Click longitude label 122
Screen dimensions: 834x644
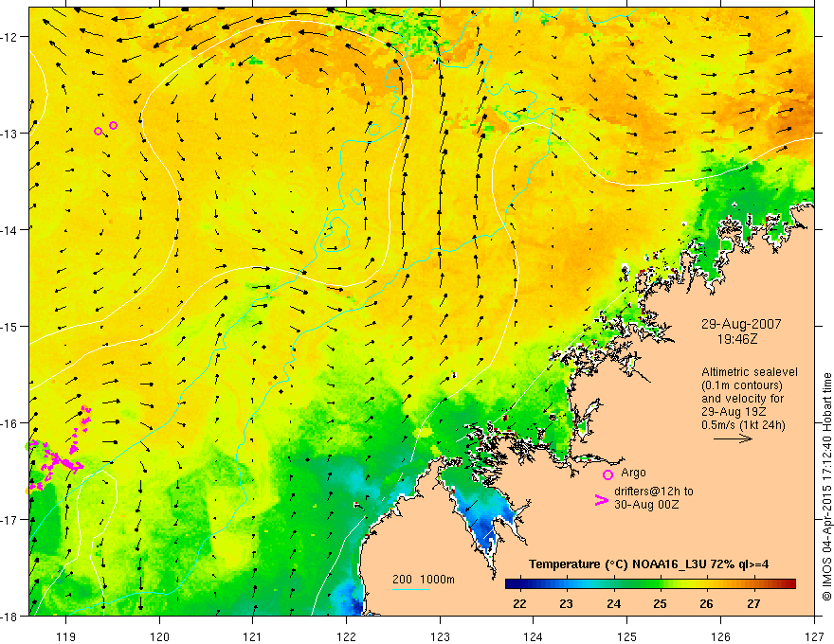[x=346, y=636]
